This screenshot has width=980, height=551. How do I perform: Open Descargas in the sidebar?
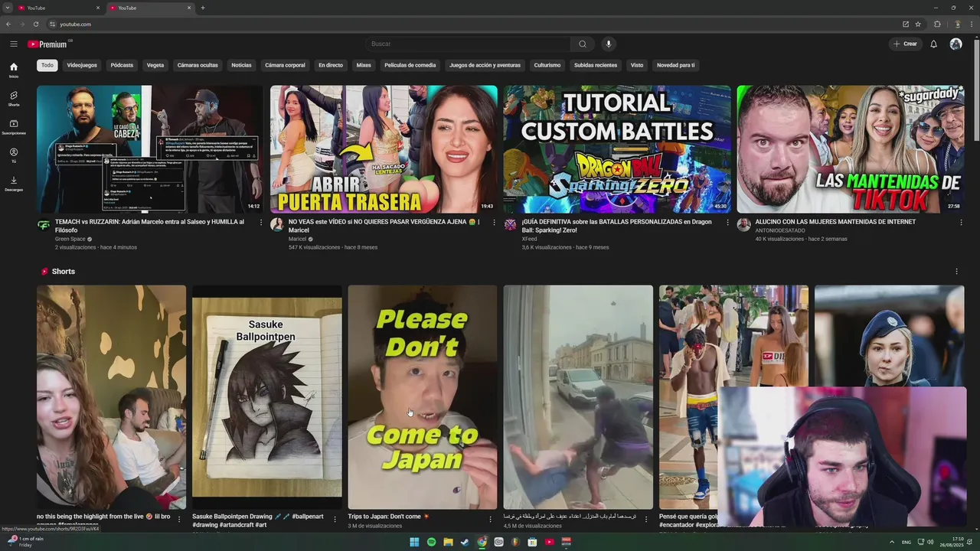pyautogui.click(x=14, y=184)
